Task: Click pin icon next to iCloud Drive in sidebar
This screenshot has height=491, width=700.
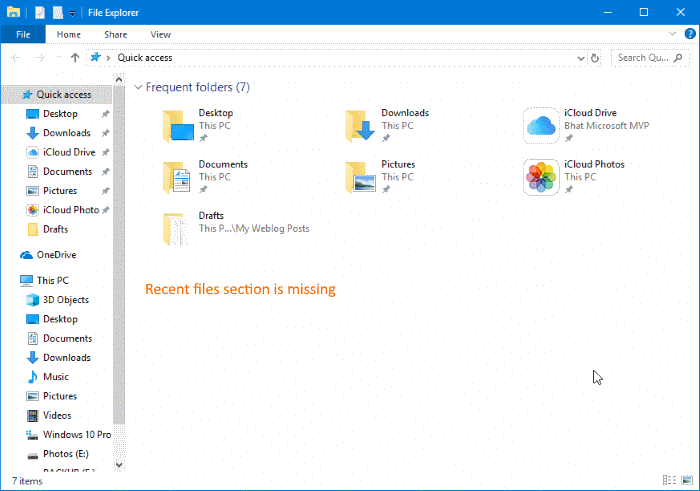Action: (x=105, y=153)
